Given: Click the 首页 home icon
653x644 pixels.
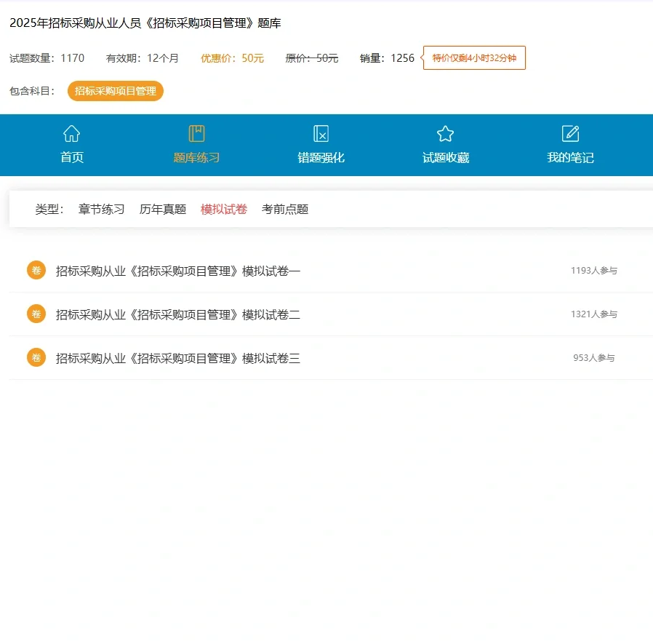Looking at the screenshot, I should pos(71,133).
